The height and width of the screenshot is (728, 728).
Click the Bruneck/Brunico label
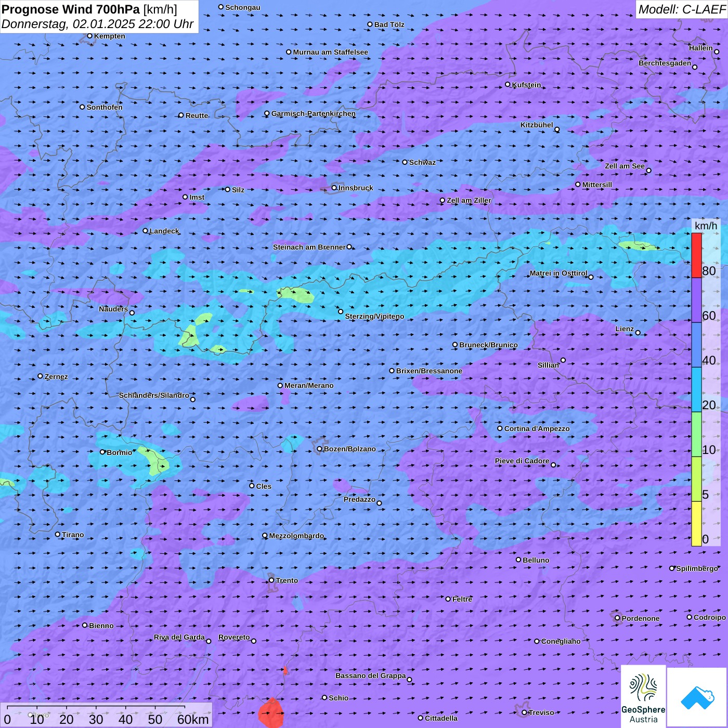click(488, 345)
